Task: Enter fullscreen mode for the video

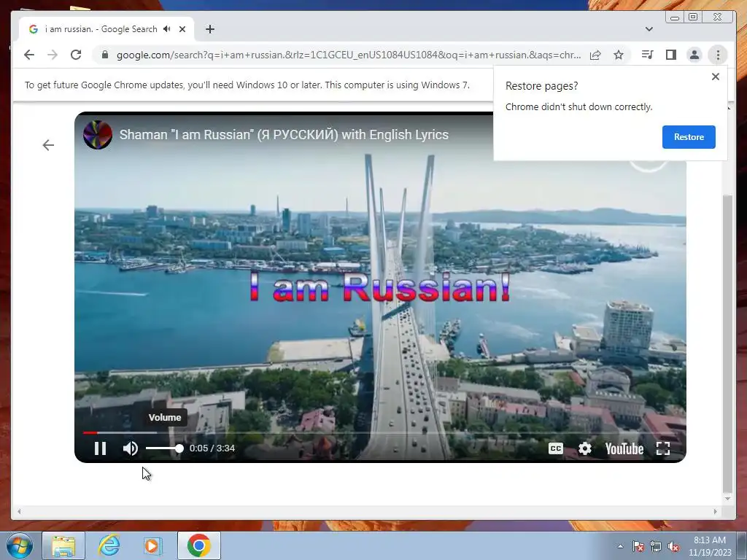Action: pos(663,448)
